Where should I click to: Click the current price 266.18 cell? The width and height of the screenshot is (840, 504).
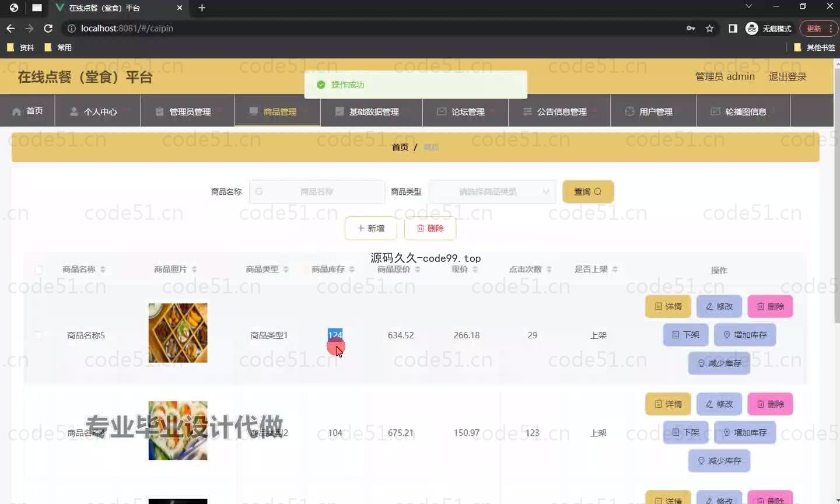click(x=467, y=335)
